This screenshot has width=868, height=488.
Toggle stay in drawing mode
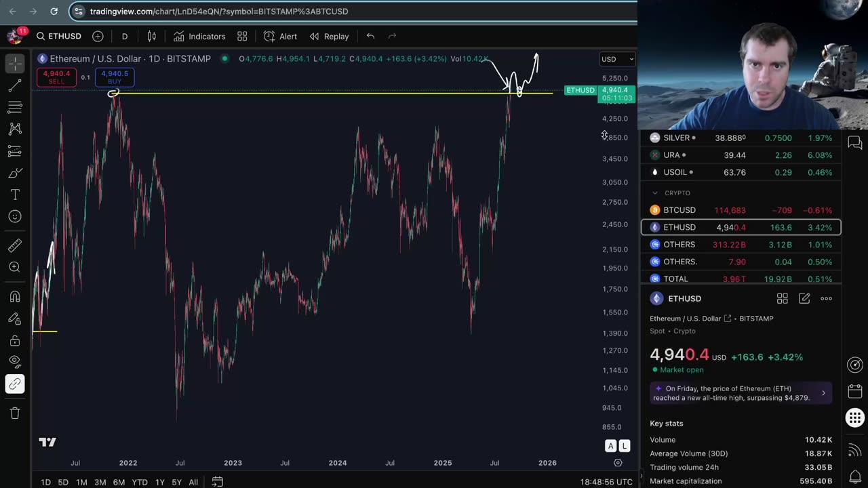(15, 319)
